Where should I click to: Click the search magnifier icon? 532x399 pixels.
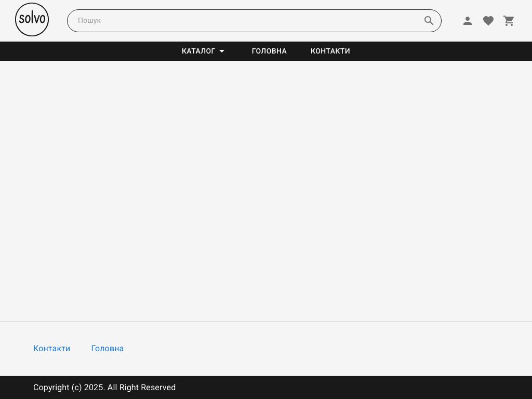[x=429, y=21]
